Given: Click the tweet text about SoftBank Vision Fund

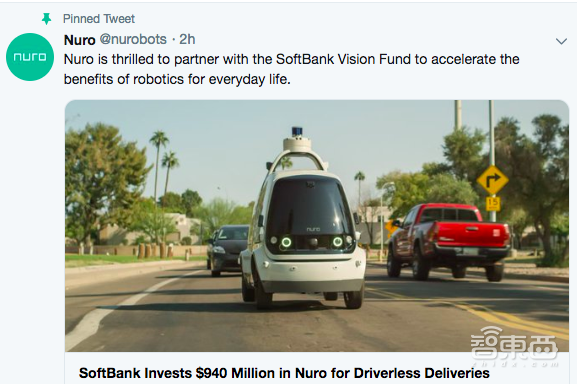Looking at the screenshot, I should [291, 69].
